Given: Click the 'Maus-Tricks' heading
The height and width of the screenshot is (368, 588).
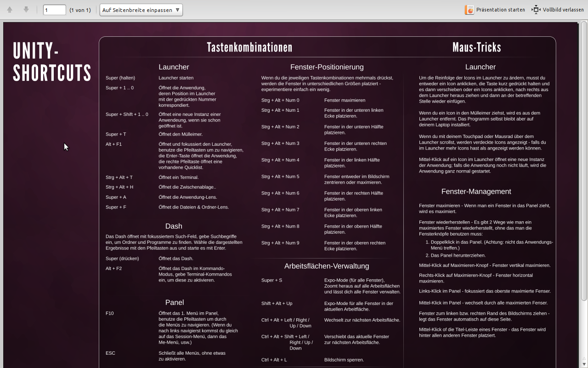Looking at the screenshot, I should pyautogui.click(x=476, y=47).
